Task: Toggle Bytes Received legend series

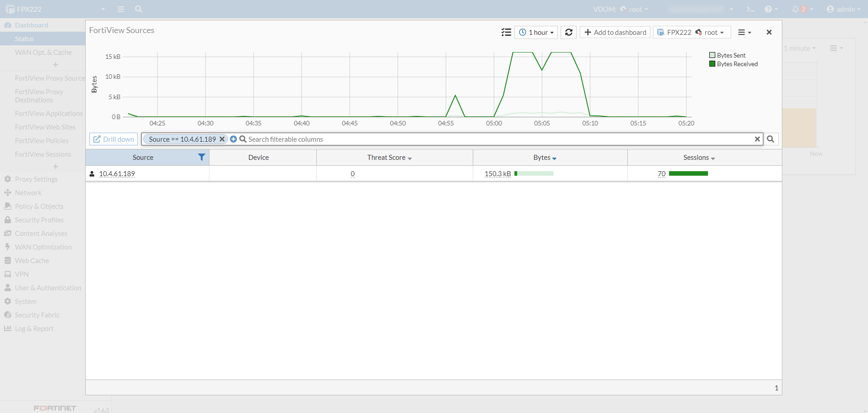Action: (x=733, y=64)
